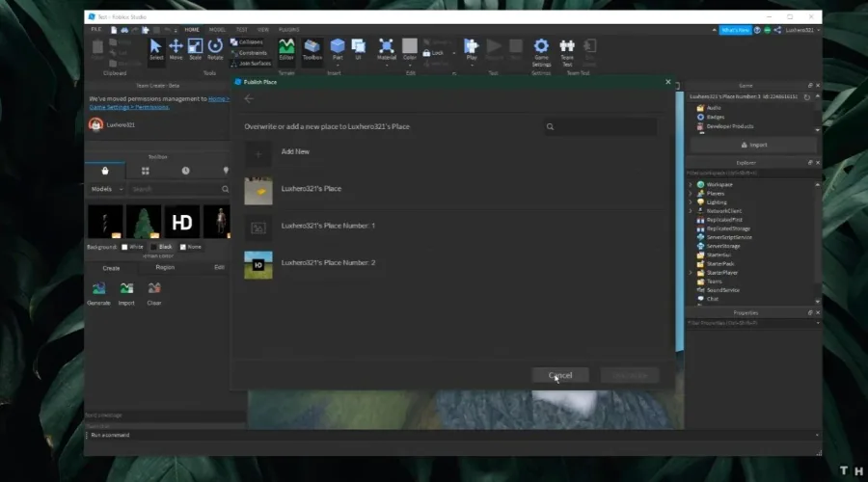Image resolution: width=868 pixels, height=482 pixels.
Task: Open Game Settings
Action: tap(541, 52)
